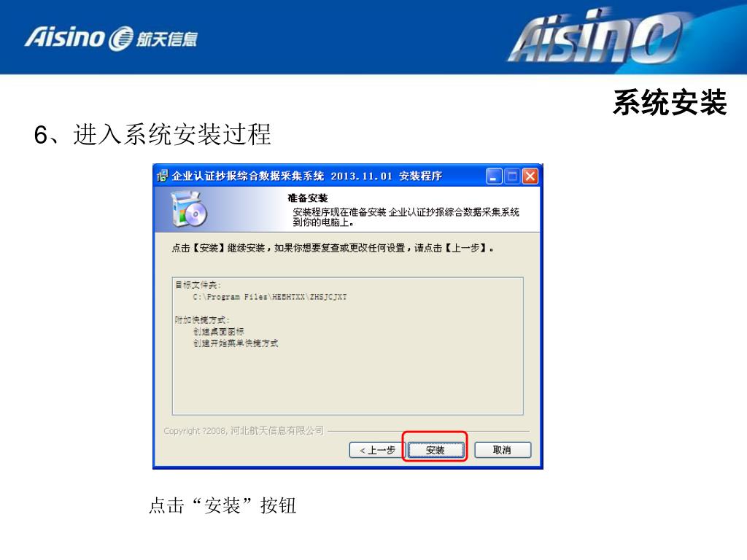Click the large 3D Aisino logo at top right
The image size is (747, 560).
pyautogui.click(x=595, y=37)
